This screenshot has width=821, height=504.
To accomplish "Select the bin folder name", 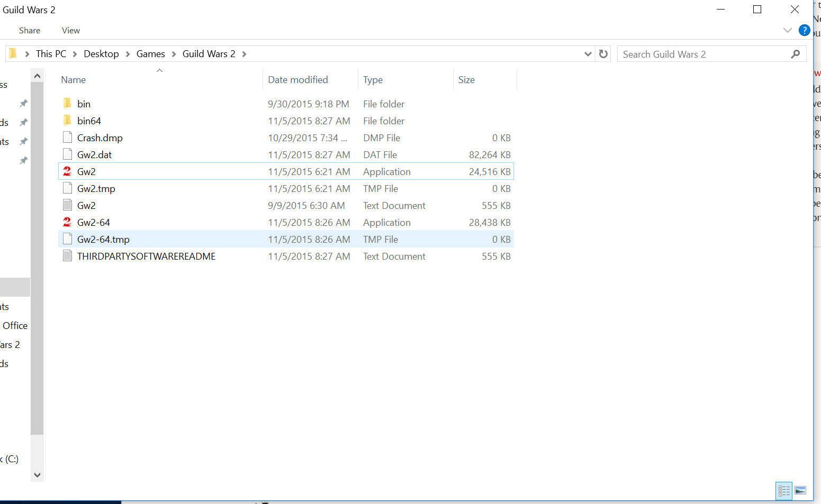I will (x=84, y=104).
